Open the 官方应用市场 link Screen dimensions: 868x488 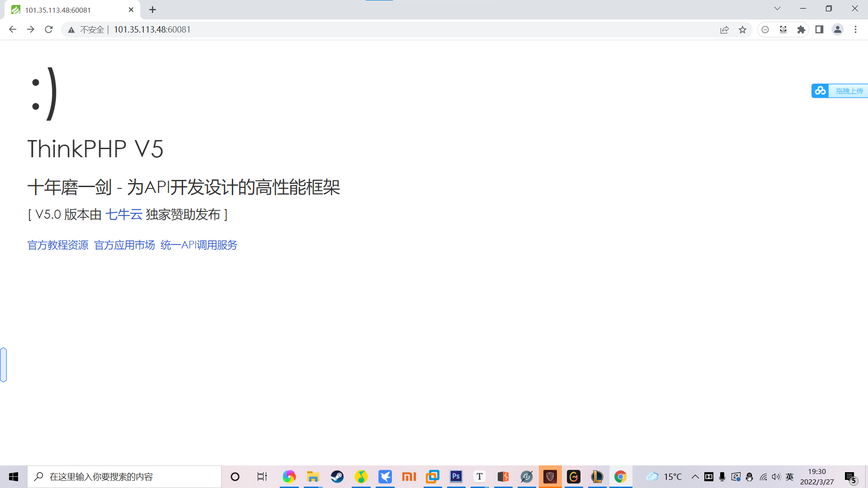click(x=124, y=245)
